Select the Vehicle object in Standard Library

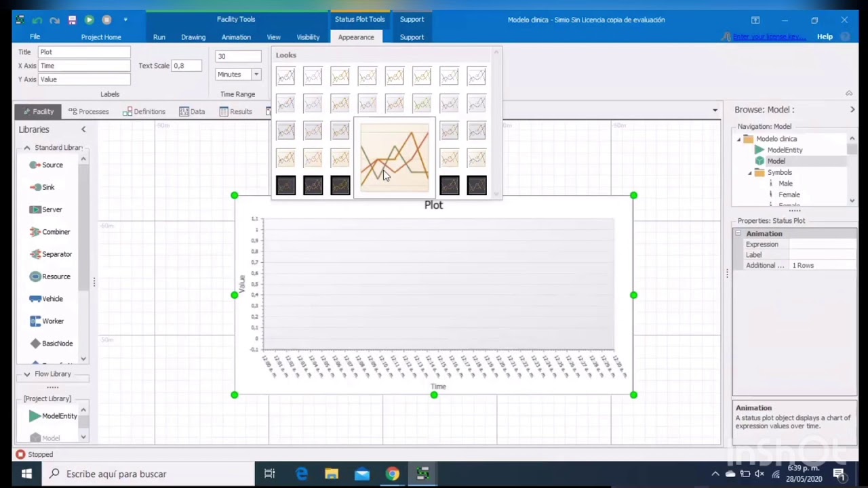pyautogui.click(x=46, y=299)
